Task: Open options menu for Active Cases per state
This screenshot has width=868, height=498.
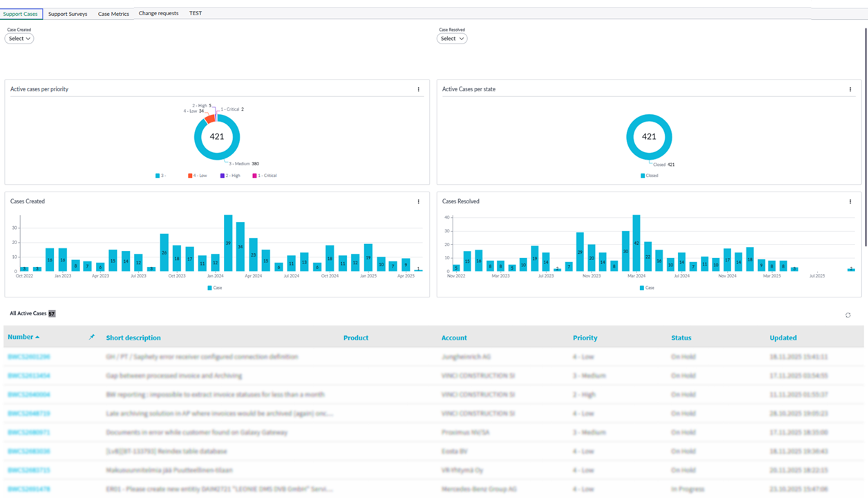Action: [850, 89]
